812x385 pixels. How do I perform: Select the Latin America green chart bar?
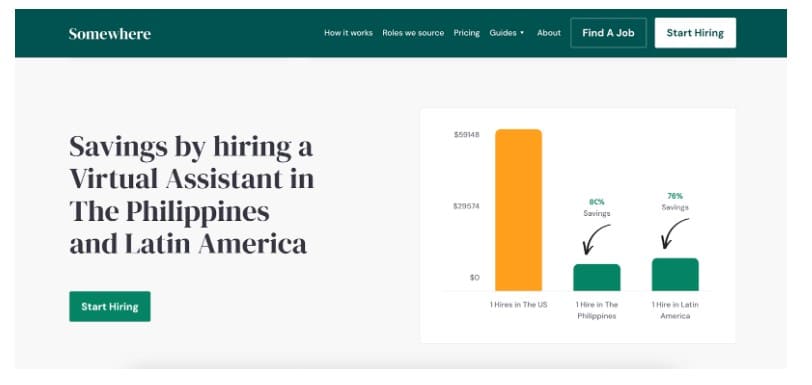pos(675,275)
